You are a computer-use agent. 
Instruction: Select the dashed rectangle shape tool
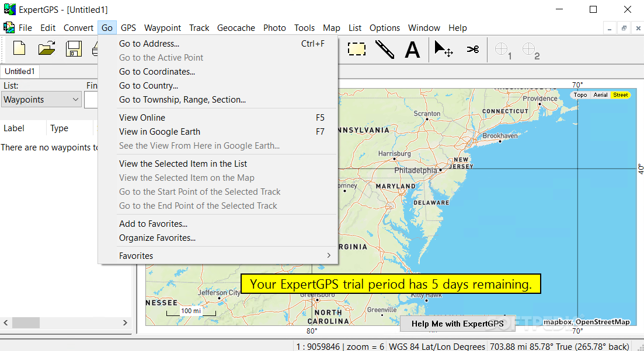[x=357, y=49]
